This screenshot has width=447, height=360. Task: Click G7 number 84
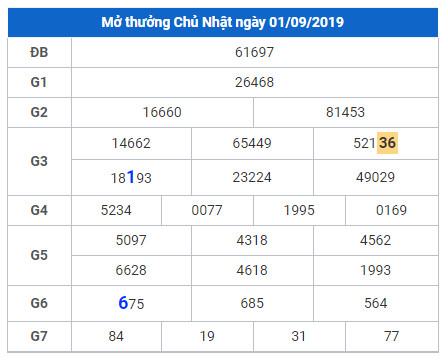[x=116, y=336]
